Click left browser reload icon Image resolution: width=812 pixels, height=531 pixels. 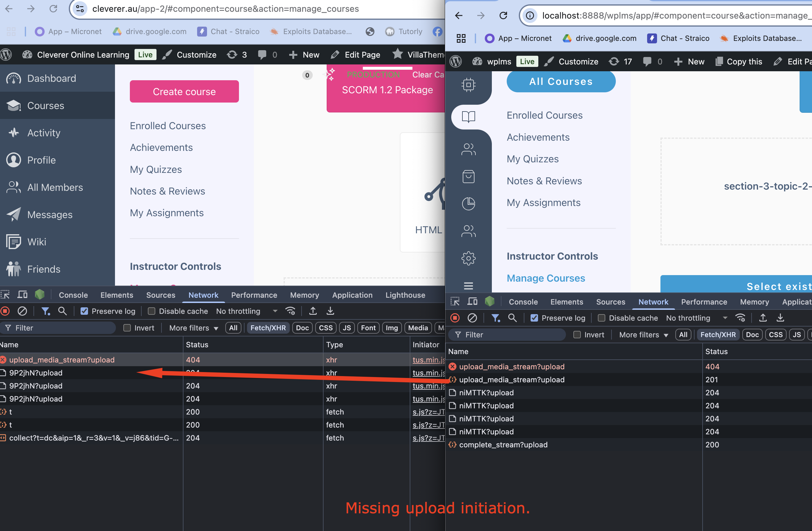point(53,9)
